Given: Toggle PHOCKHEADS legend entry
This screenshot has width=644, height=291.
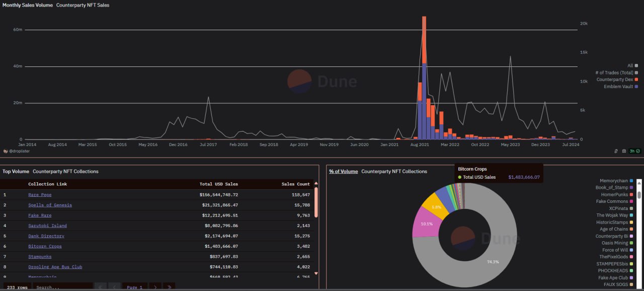Looking at the screenshot, I should (x=616, y=271).
